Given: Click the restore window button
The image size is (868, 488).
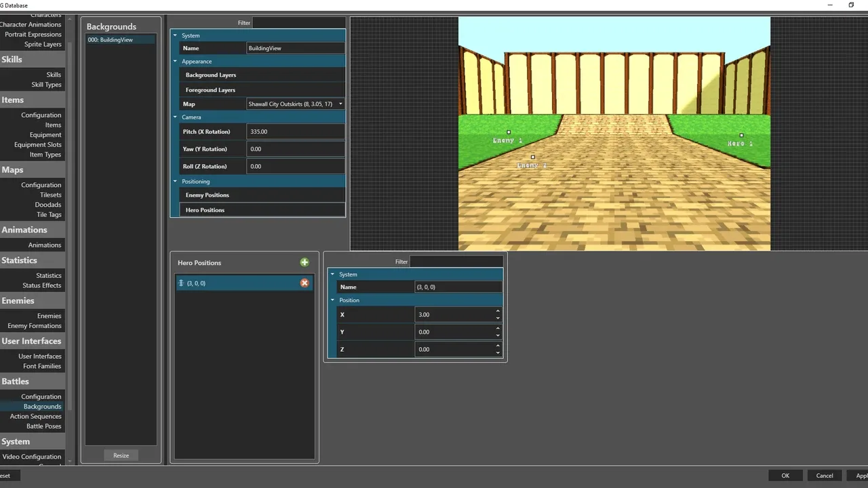Looking at the screenshot, I should [851, 5].
